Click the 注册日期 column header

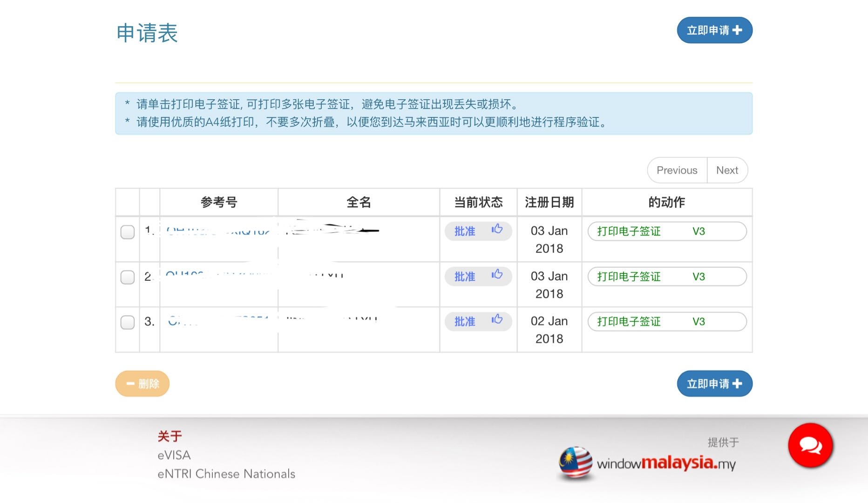[549, 202]
